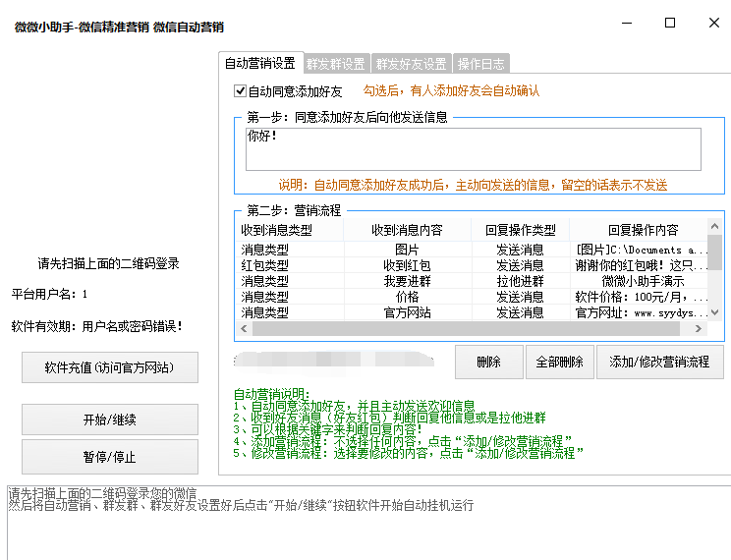Viewport: 731px width, 560px height.
Task: Click the 暂停/停止 button
Action: click(x=110, y=457)
